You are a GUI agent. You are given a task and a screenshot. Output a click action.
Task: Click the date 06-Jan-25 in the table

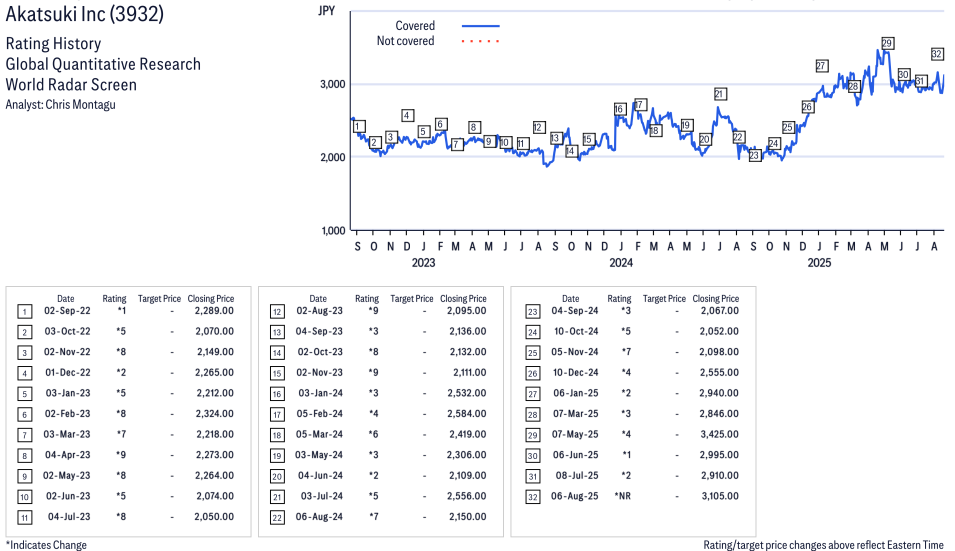[576, 393]
